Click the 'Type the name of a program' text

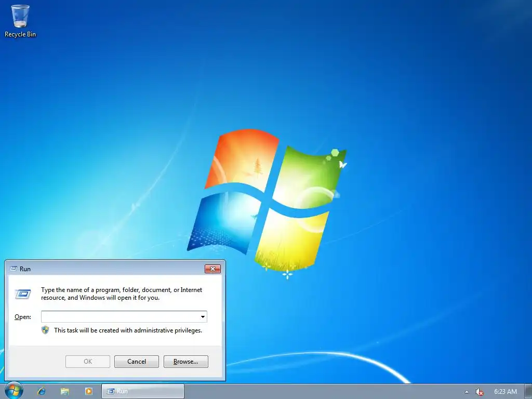tap(122, 294)
